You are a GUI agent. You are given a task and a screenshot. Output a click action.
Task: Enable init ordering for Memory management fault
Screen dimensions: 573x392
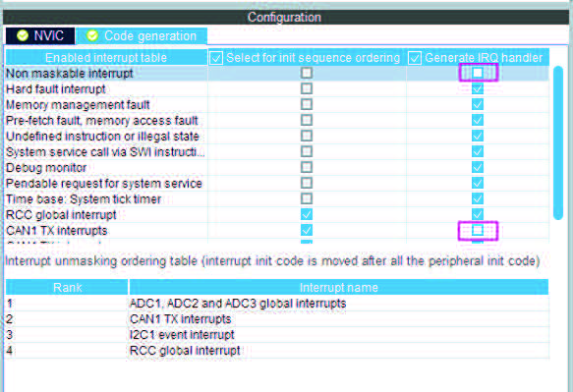click(307, 104)
